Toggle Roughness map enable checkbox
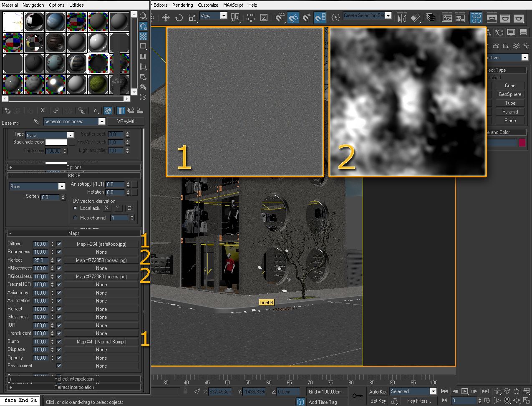The width and height of the screenshot is (532, 406). pos(59,252)
